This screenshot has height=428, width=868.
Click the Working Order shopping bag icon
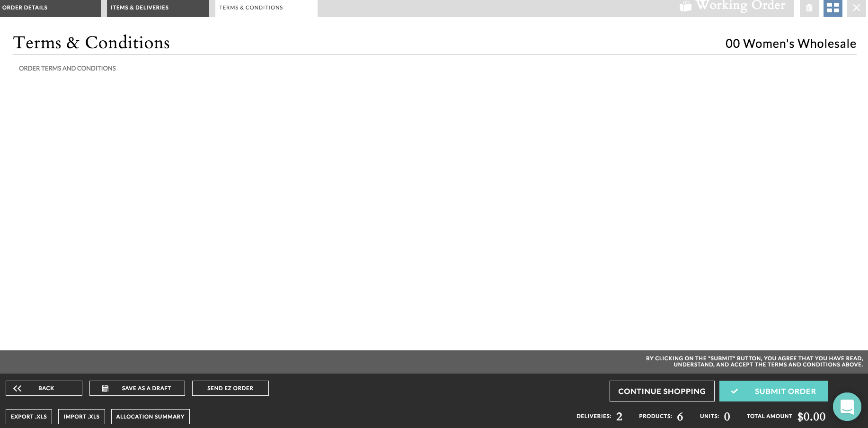coord(685,7)
